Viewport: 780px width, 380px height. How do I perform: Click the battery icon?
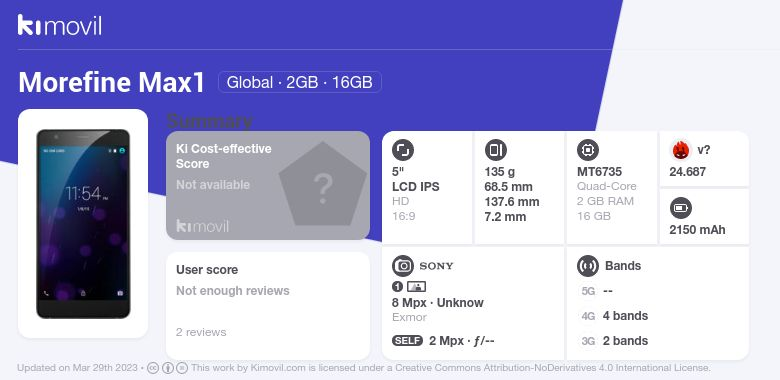tap(681, 208)
